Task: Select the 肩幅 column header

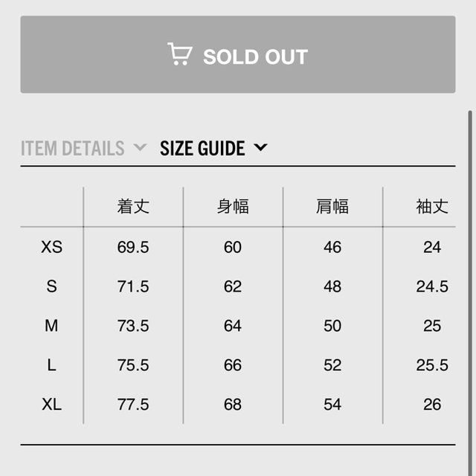Action: 332,207
